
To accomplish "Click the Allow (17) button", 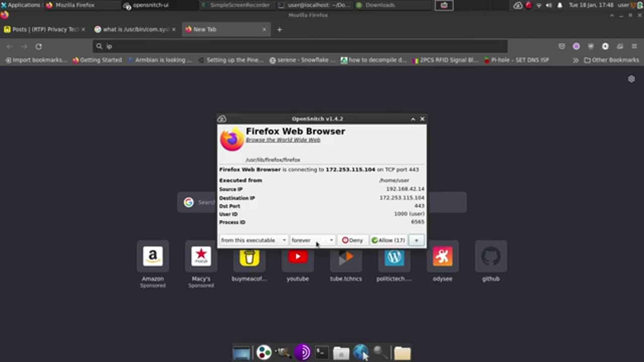I will coord(388,240).
